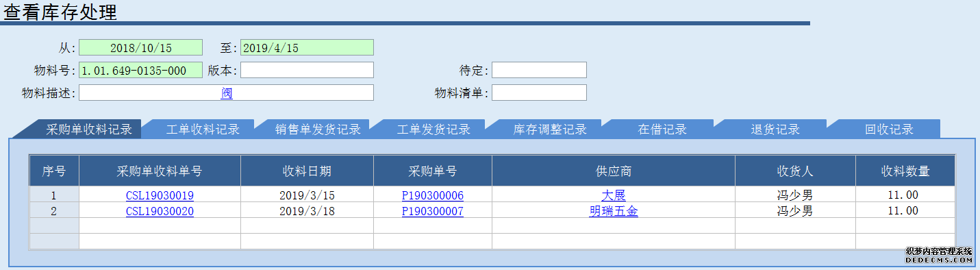Click the 采购单号 column header
This screenshot has height=270, width=980.
point(433,171)
